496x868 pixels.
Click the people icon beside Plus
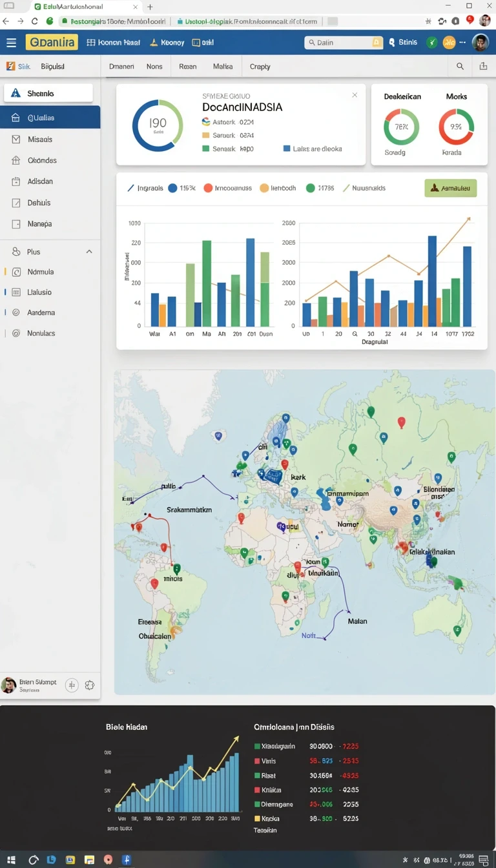pos(16,252)
